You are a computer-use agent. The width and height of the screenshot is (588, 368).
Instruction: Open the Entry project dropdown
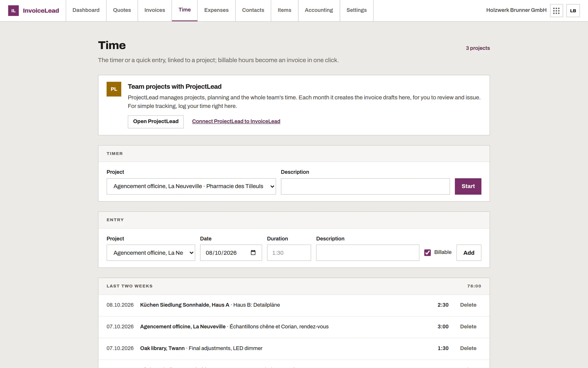pos(151,253)
